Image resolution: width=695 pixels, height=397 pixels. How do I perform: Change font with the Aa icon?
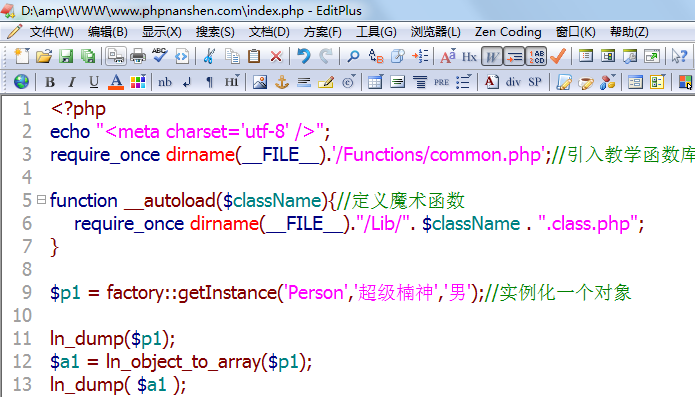click(x=448, y=56)
